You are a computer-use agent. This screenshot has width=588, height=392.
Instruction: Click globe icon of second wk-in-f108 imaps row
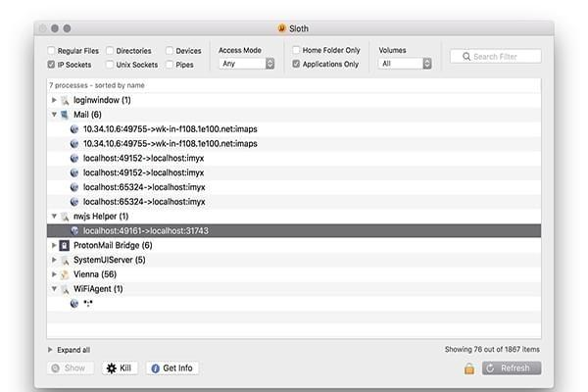(74, 144)
